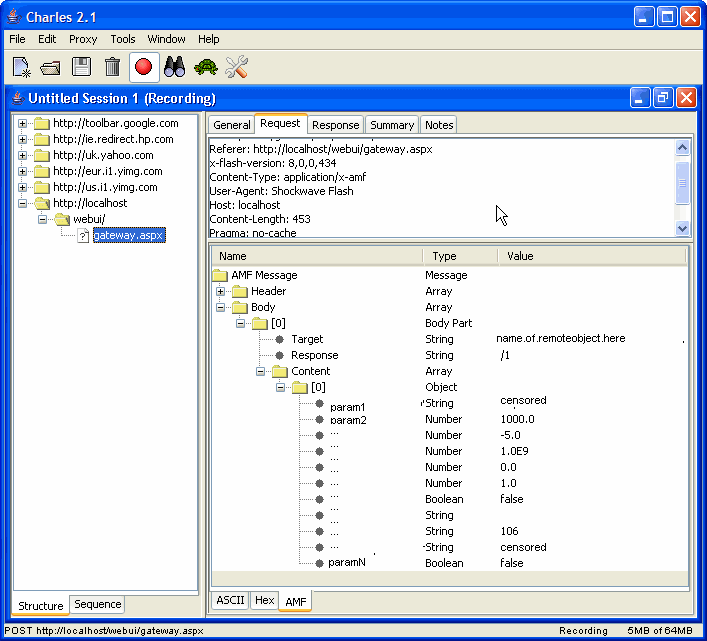Image resolution: width=707 pixels, height=641 pixels.
Task: Click the us.i1.yimg.com folder icon
Action: point(41,187)
